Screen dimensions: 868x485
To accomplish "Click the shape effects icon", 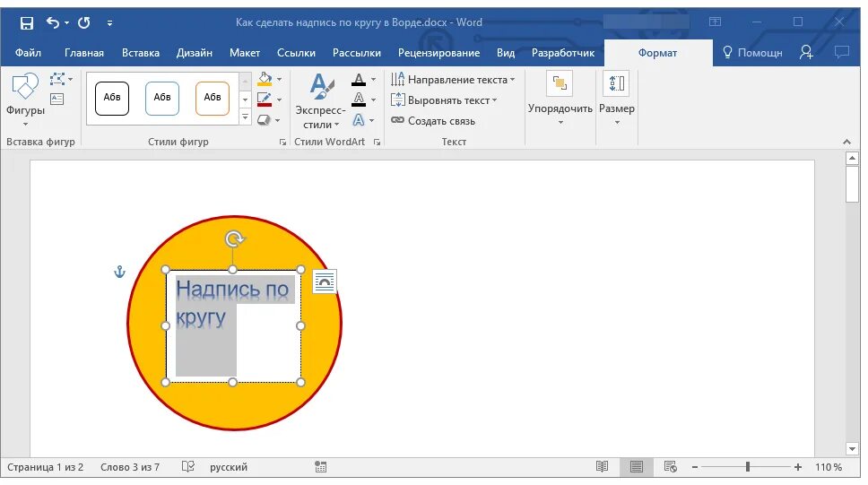I will click(x=265, y=119).
